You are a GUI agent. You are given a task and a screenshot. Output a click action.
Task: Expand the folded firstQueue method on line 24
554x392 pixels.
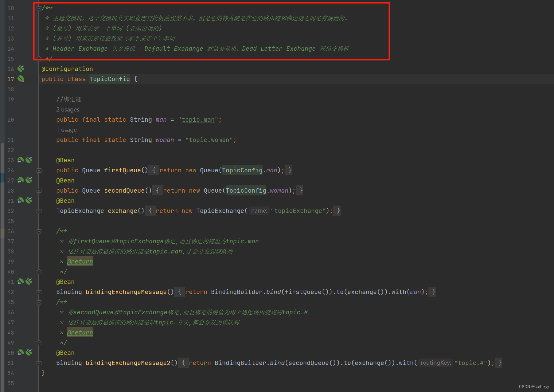(x=39, y=170)
